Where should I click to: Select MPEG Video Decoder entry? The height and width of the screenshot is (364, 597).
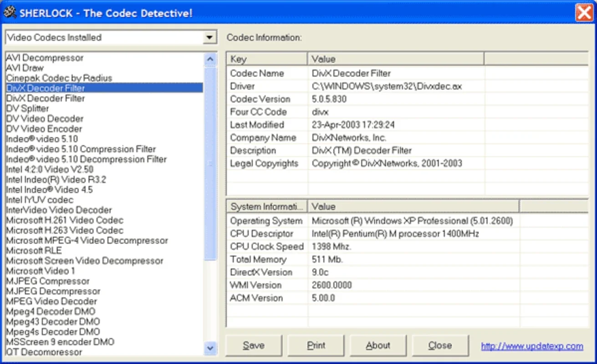[104, 301]
